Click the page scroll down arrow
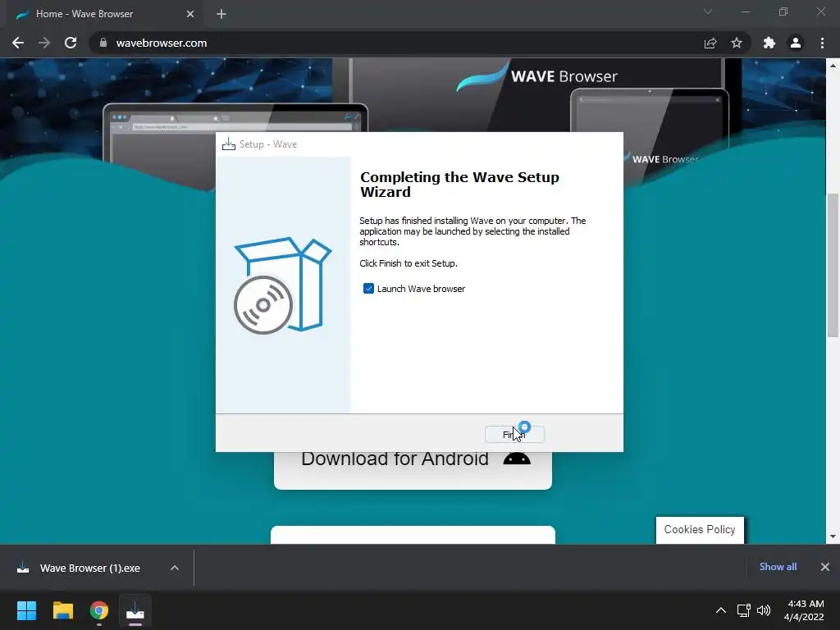Screen dimensions: 840x630 click(x=833, y=536)
